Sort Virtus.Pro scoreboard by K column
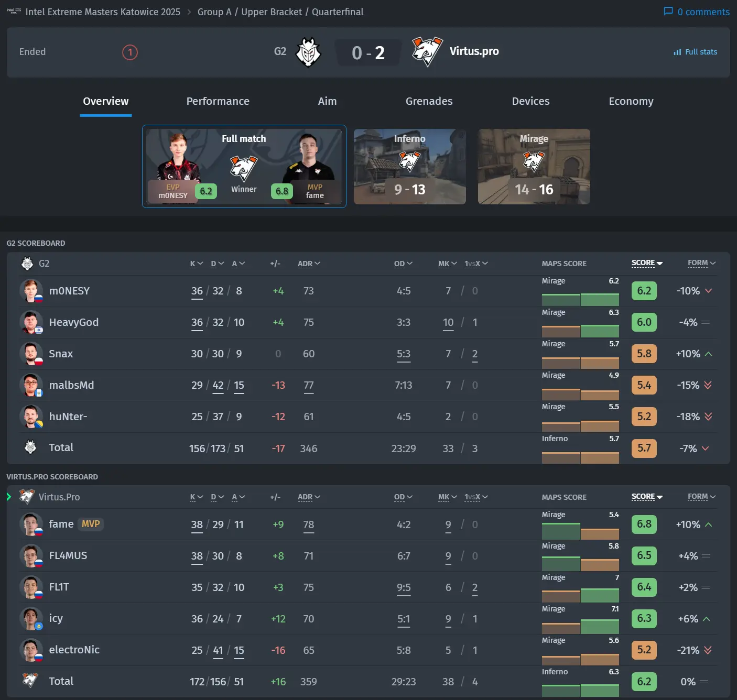737x700 pixels. pyautogui.click(x=197, y=497)
